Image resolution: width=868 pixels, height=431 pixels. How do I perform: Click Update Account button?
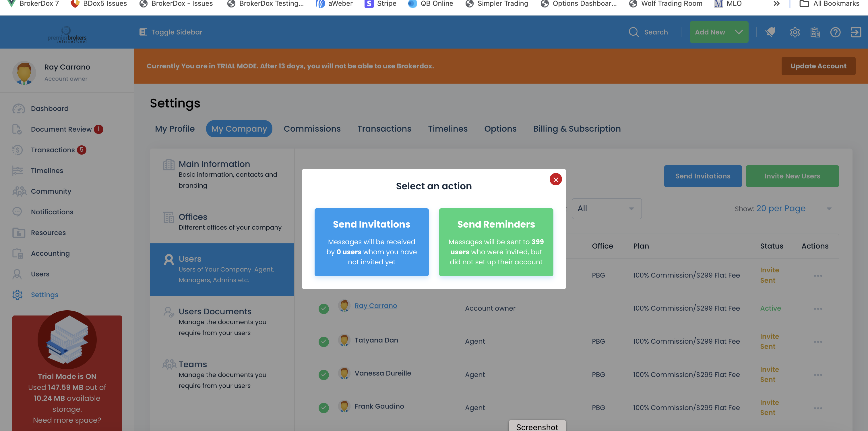pyautogui.click(x=818, y=66)
